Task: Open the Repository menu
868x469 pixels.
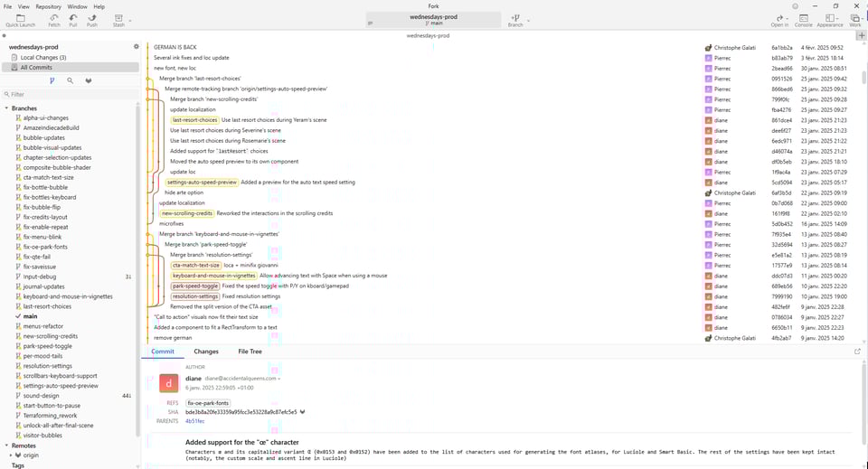Action: pos(49,6)
